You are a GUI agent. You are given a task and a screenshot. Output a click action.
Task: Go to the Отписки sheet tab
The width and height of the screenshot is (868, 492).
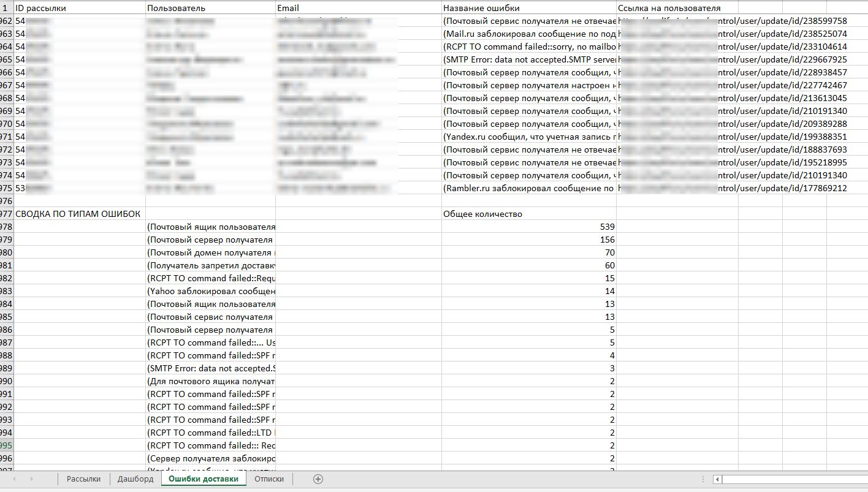[269, 479]
